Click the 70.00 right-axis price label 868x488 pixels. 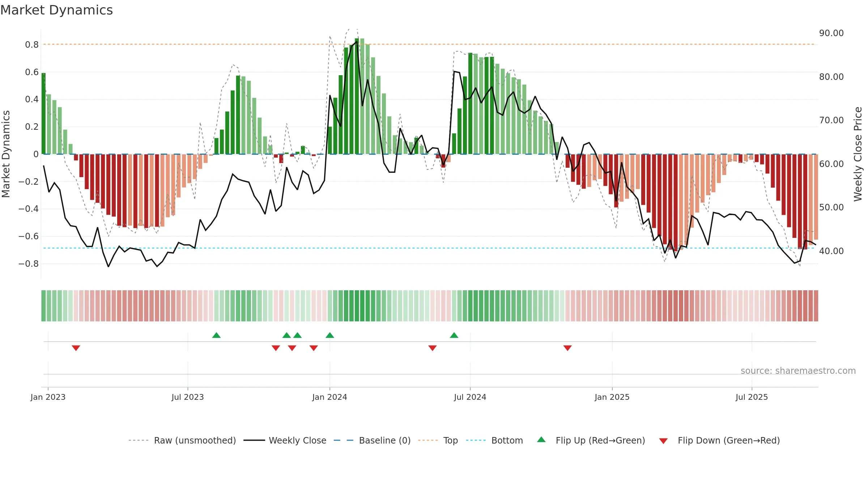pos(831,120)
